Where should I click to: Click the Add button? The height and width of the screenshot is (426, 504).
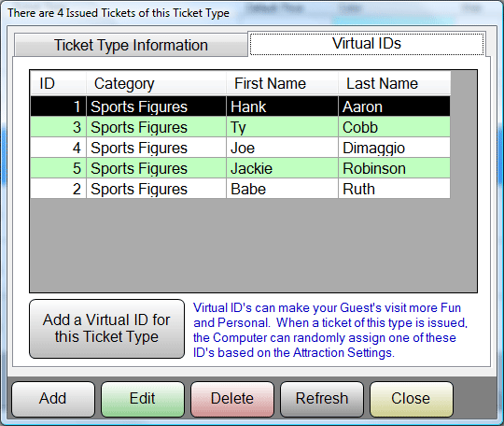coord(53,399)
